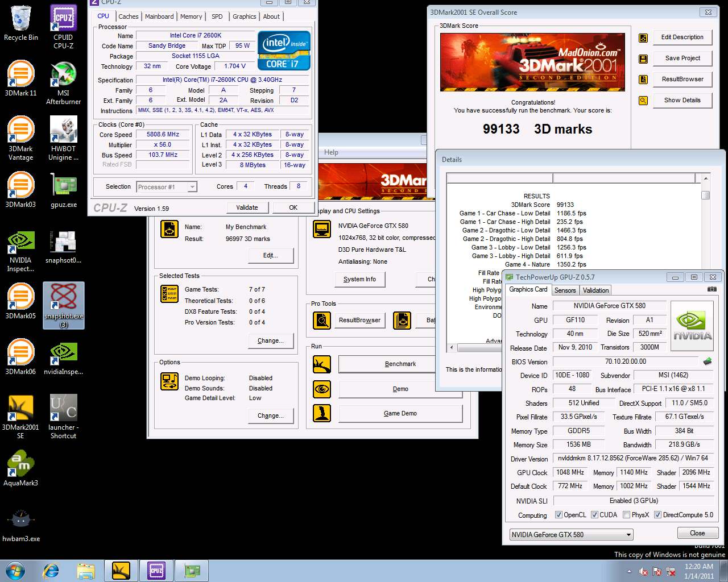Click the Close button in GPU-Z

697,533
